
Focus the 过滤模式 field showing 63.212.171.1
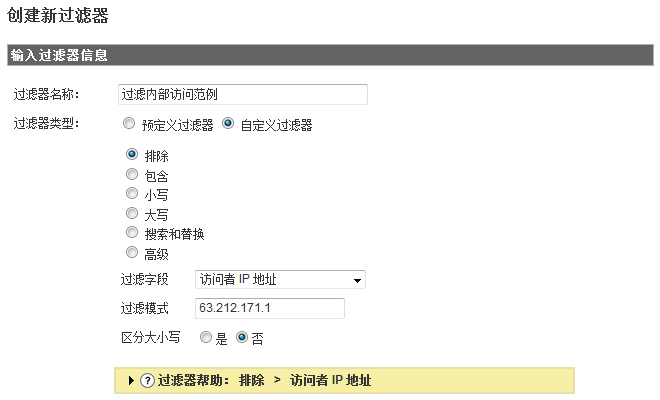(269, 309)
